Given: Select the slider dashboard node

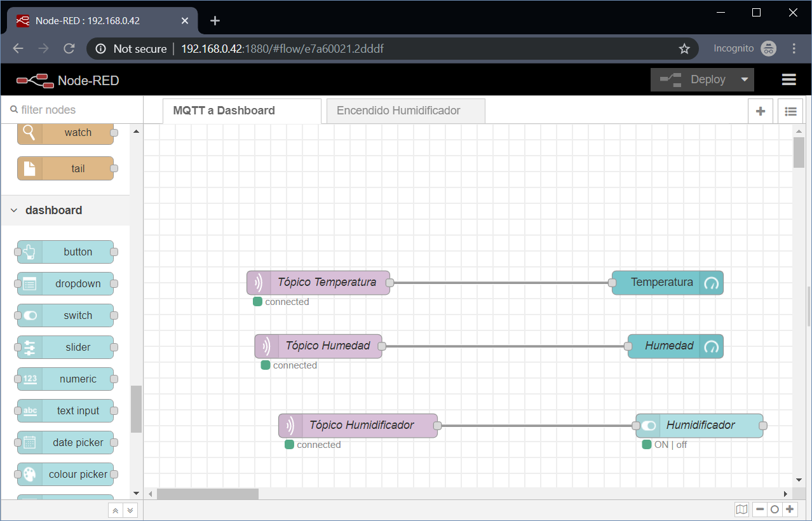Looking at the screenshot, I should tap(65, 348).
